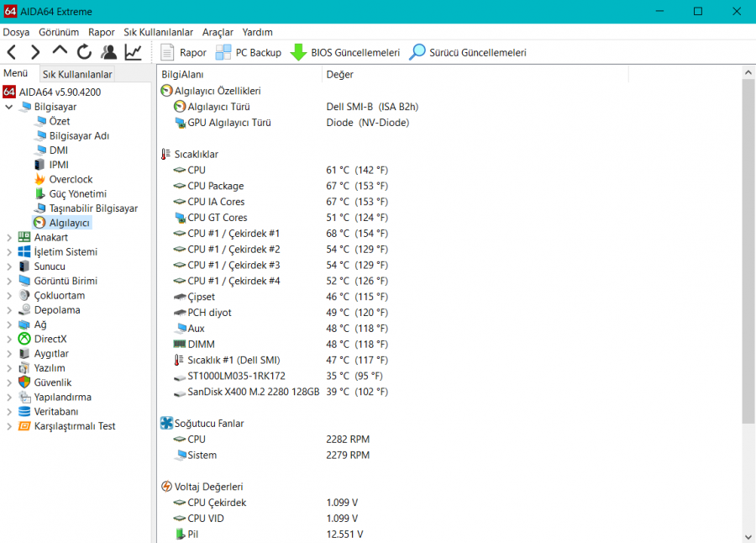Expand the Anakart tree node
The width and height of the screenshot is (756, 543).
coord(9,238)
